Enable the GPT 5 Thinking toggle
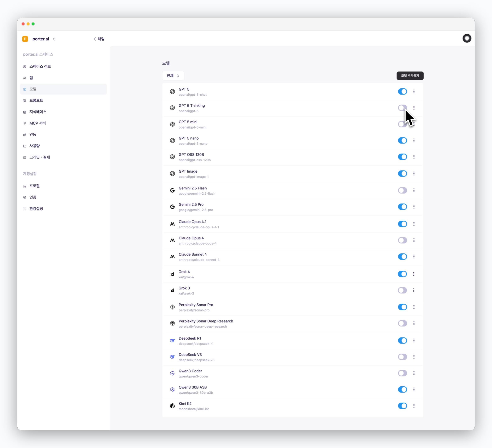492x448 pixels. (402, 108)
